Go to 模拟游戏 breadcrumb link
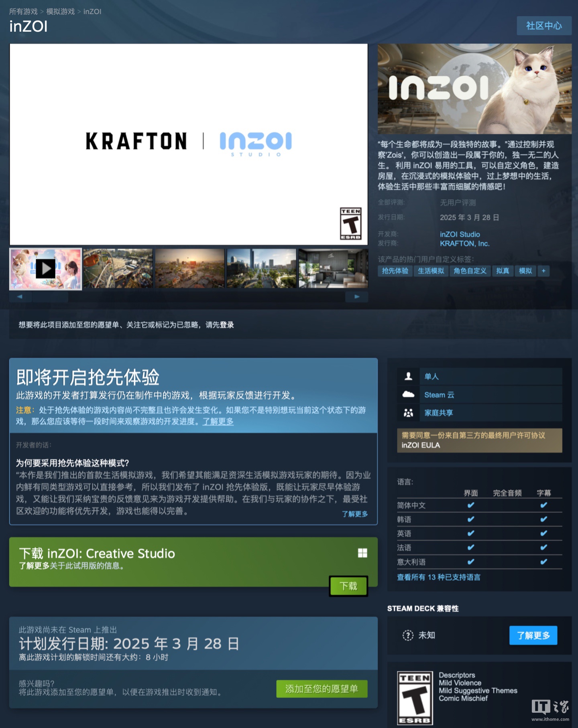This screenshot has width=578, height=728. tap(61, 12)
